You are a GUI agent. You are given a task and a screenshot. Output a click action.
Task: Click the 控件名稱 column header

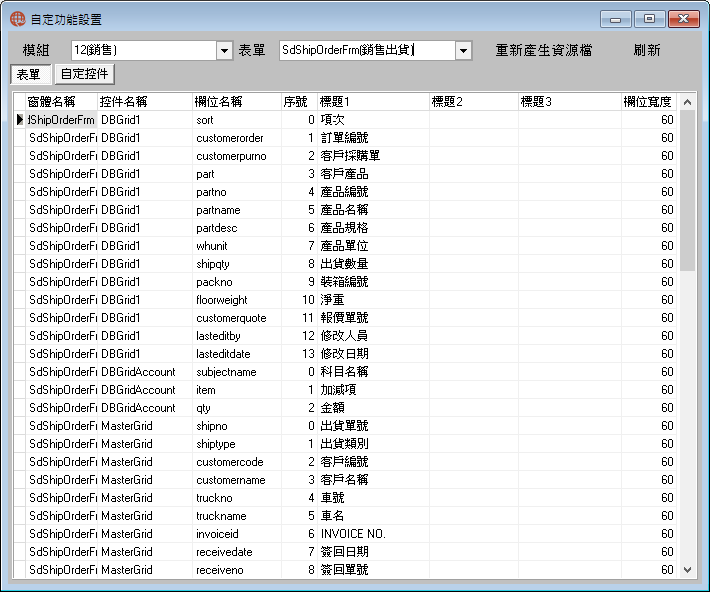(145, 101)
